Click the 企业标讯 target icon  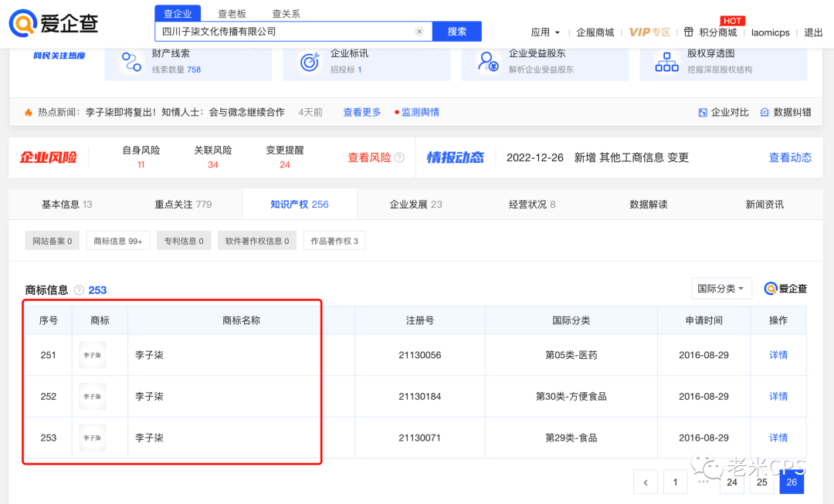click(310, 62)
